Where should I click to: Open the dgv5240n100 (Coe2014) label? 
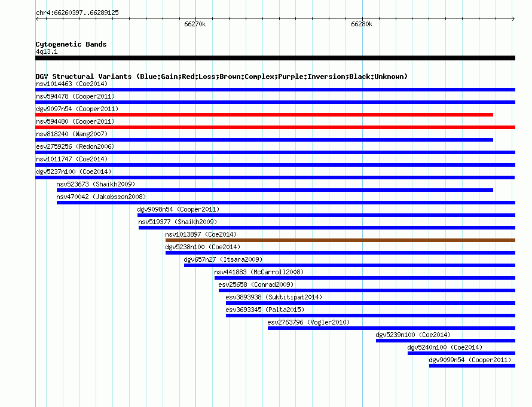[x=445, y=347]
